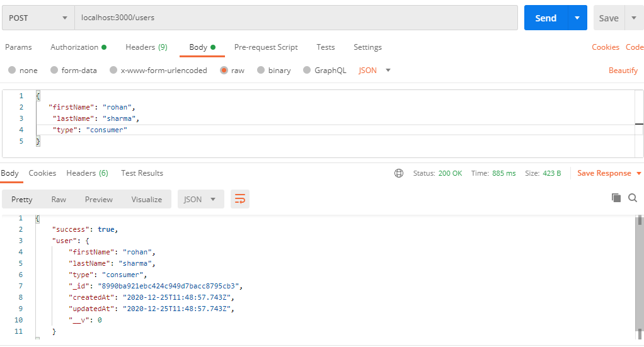This screenshot has width=644, height=347.
Task: Click the "lastName": "sharma" line in request body
Action: 96,118
